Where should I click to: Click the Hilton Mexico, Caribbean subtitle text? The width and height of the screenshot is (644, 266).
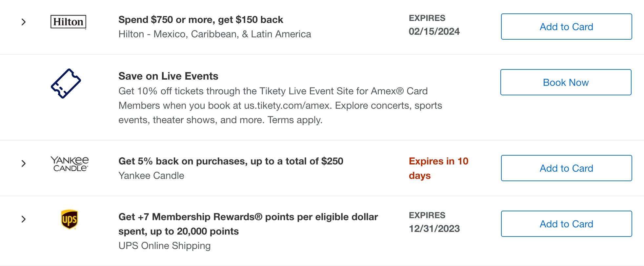[214, 34]
